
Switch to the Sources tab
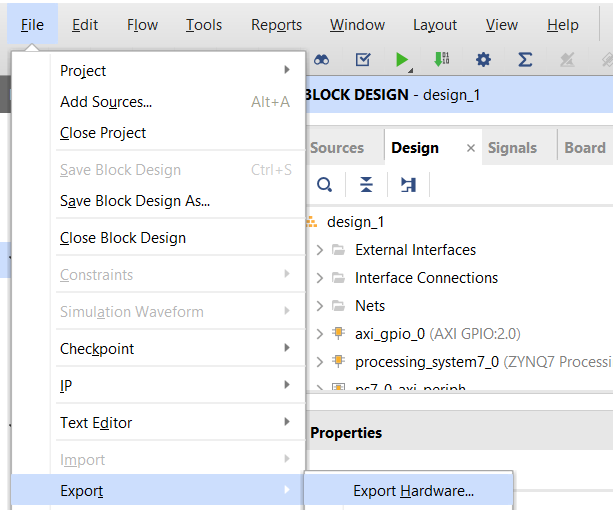[337, 148]
